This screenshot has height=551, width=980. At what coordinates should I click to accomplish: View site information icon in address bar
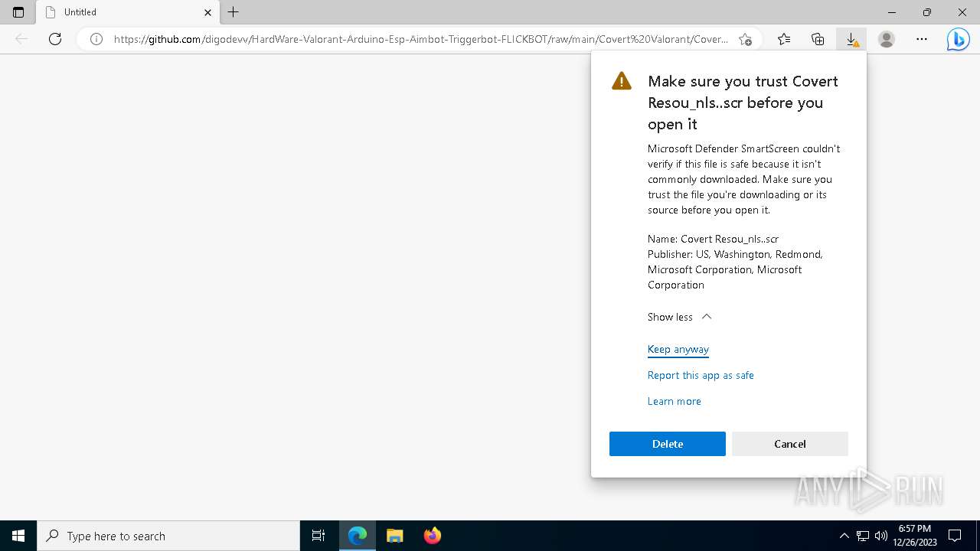tap(96, 39)
